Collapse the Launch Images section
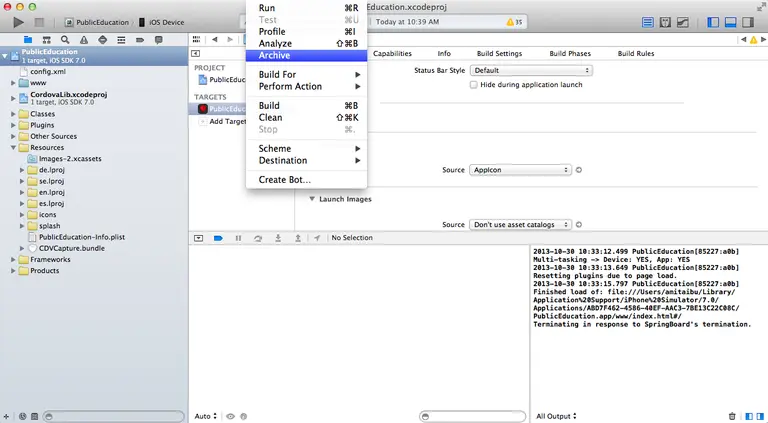Screen dimensions: 768x423 (312, 199)
